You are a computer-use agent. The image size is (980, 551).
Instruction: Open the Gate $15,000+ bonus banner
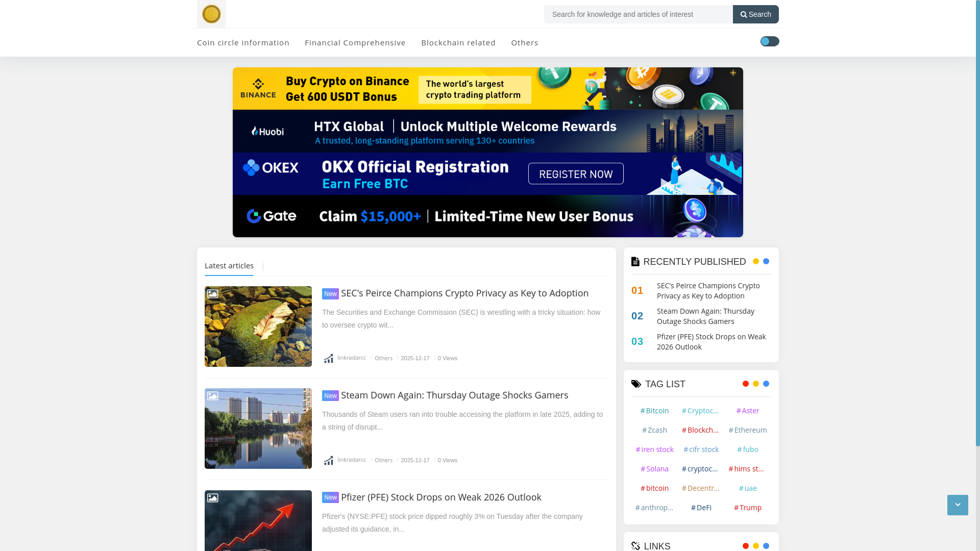(x=488, y=216)
